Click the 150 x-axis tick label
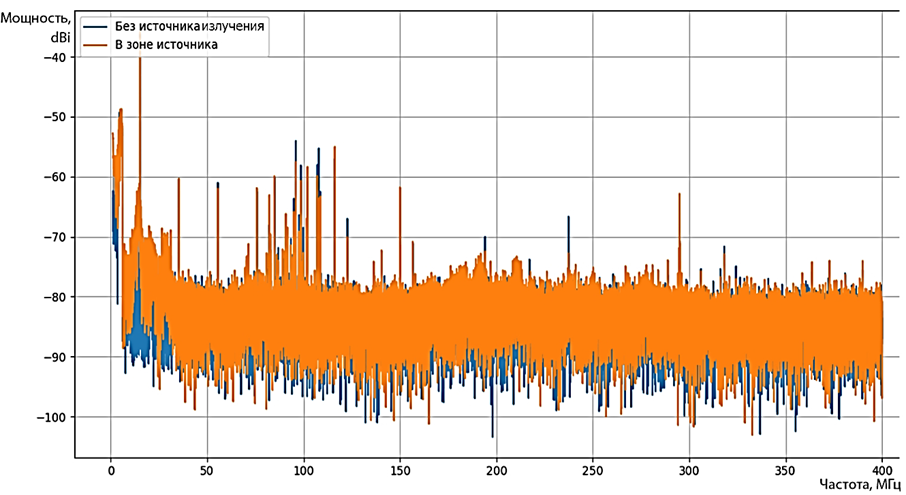Screen dimensions: 906x495 click(x=400, y=468)
